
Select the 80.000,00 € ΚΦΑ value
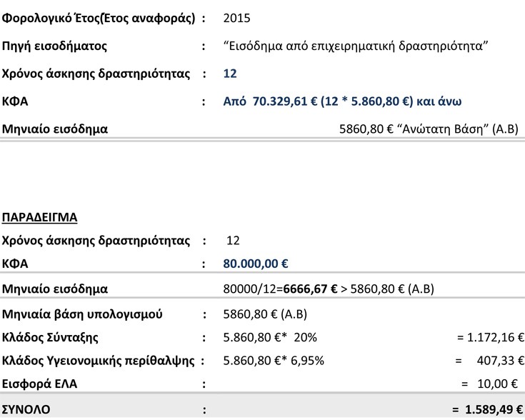tap(256, 264)
